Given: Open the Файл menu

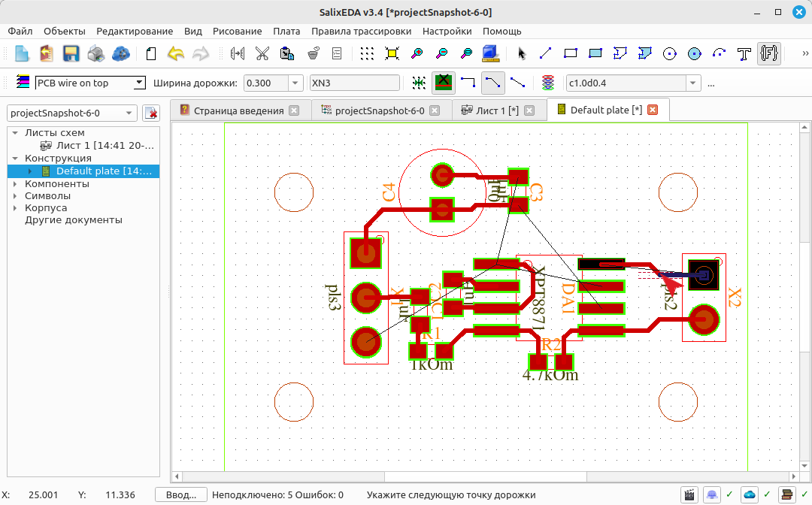Looking at the screenshot, I should [20, 31].
